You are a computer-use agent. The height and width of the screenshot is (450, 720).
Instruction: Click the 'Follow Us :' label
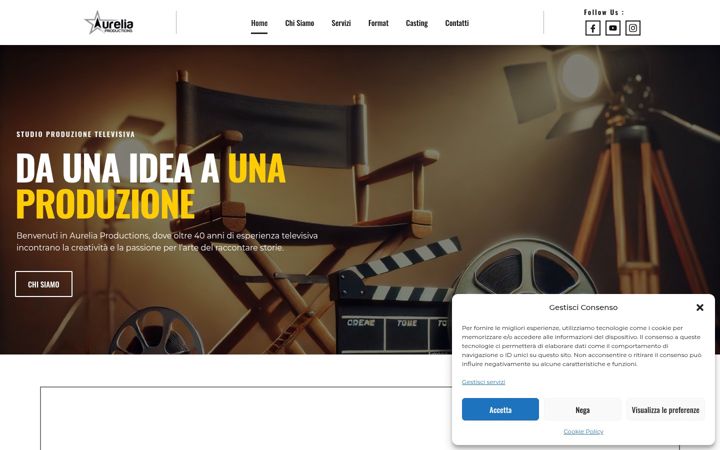pyautogui.click(x=603, y=12)
